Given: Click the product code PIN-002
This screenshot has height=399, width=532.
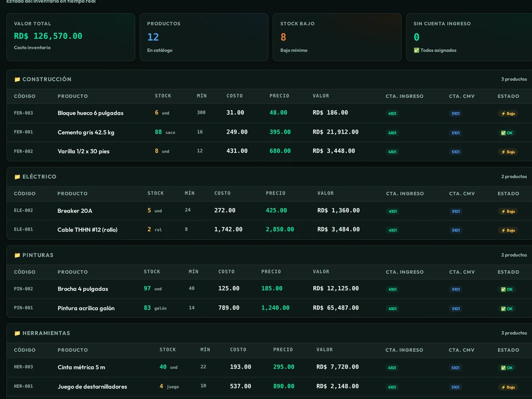Looking at the screenshot, I should click(x=23, y=289).
